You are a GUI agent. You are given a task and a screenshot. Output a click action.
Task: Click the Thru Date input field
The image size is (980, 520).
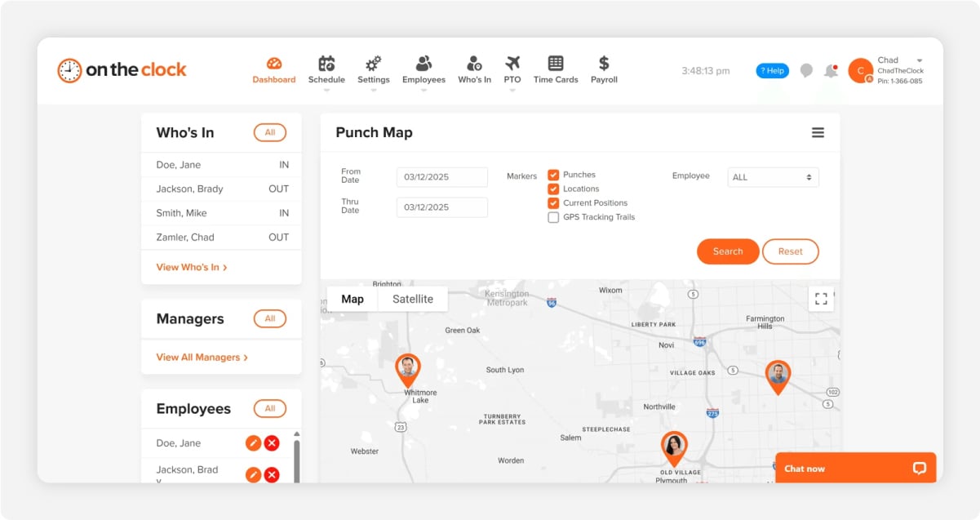[442, 207]
